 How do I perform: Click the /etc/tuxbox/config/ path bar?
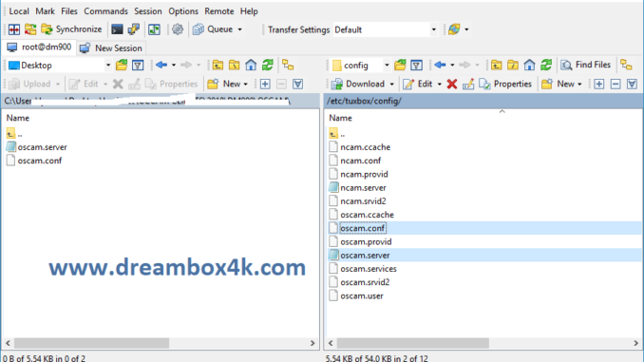point(483,101)
